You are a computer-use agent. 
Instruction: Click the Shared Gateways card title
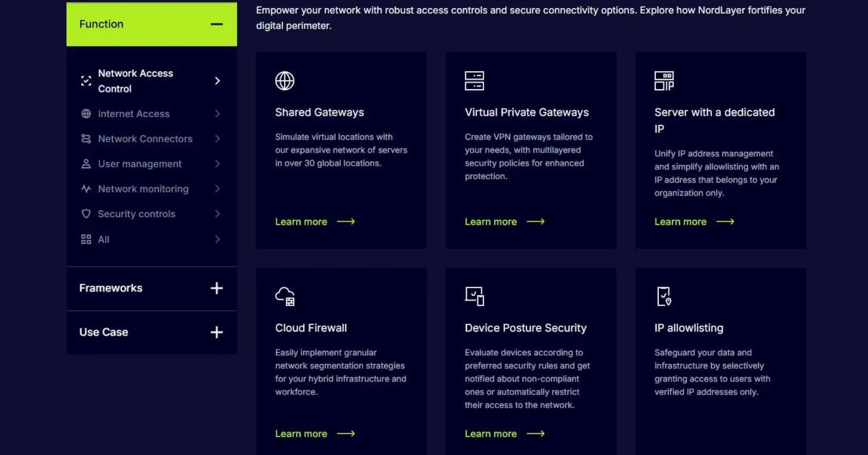tap(320, 112)
